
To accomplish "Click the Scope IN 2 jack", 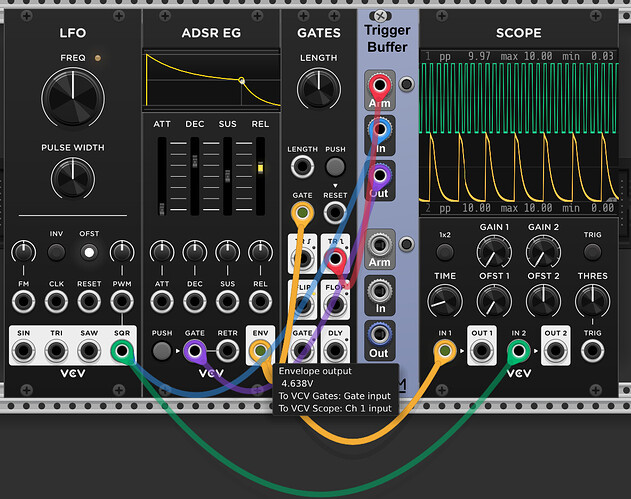I will 518,351.
